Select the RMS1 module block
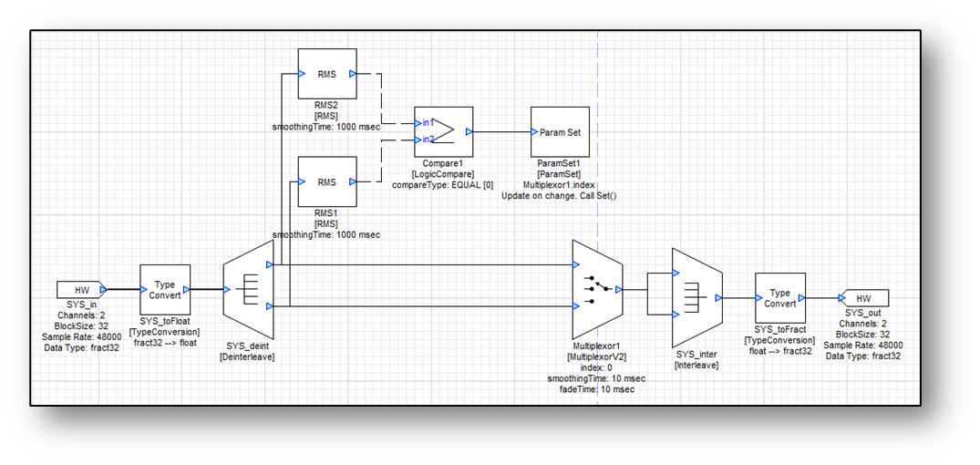This screenshot has height=465, width=980. [327, 181]
